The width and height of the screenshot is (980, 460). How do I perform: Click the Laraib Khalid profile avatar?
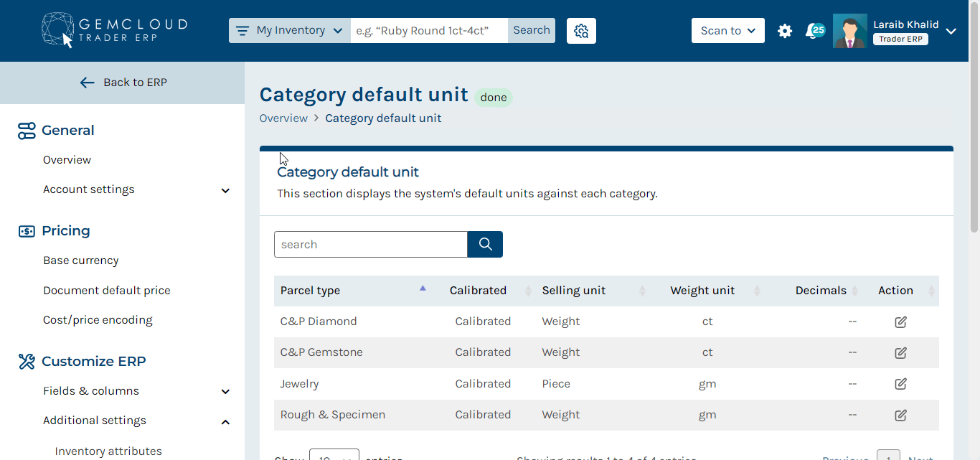pyautogui.click(x=850, y=32)
